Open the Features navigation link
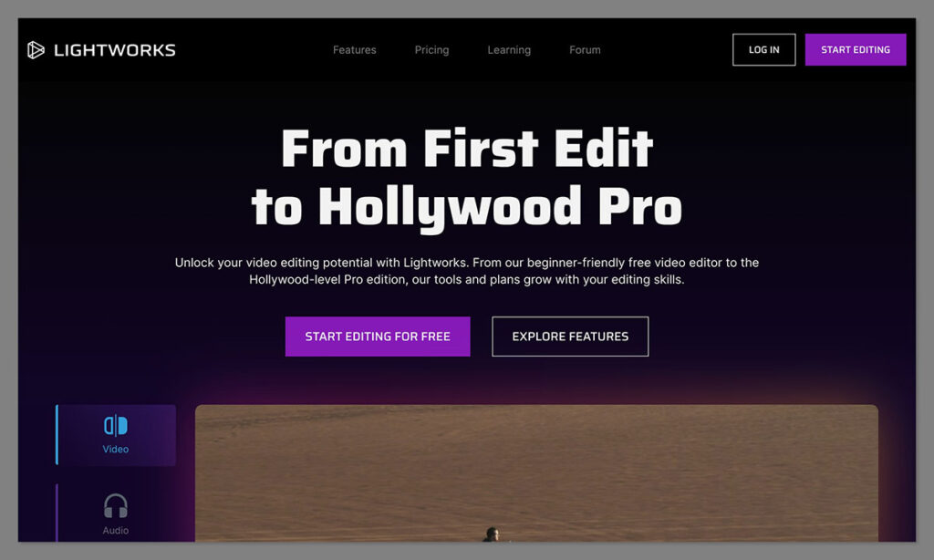This screenshot has width=934, height=560. tap(355, 50)
